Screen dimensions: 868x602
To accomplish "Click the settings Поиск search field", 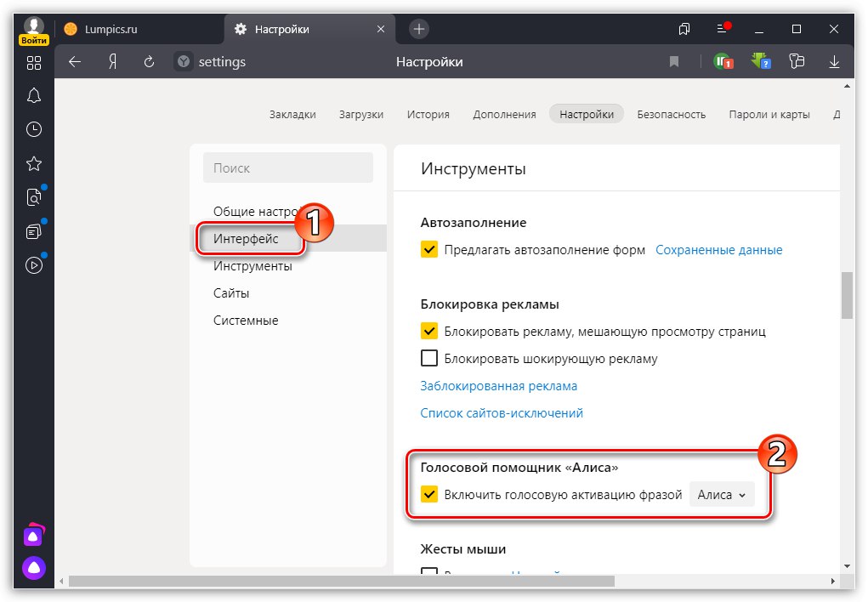I will pyautogui.click(x=288, y=168).
